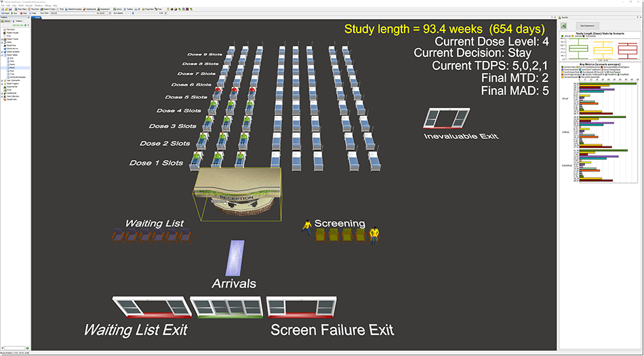Stop the running simulation

[24, 13]
